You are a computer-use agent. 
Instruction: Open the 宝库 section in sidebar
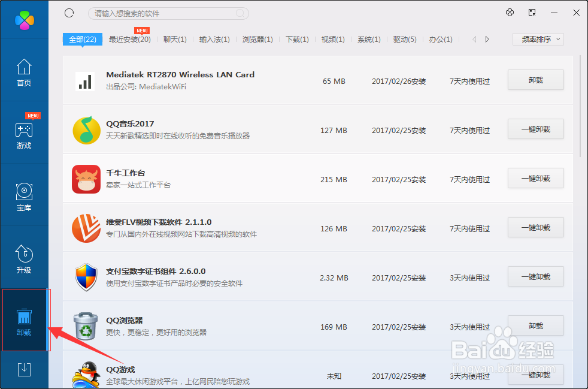[x=24, y=197]
